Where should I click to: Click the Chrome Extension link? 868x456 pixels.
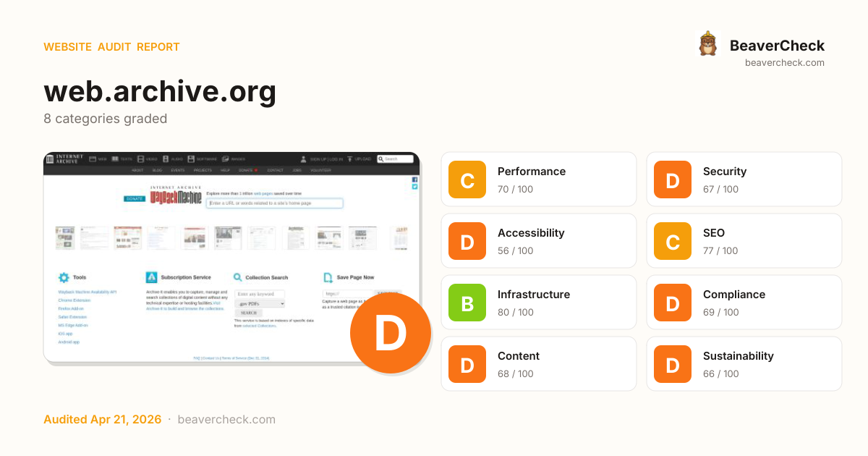click(x=75, y=300)
